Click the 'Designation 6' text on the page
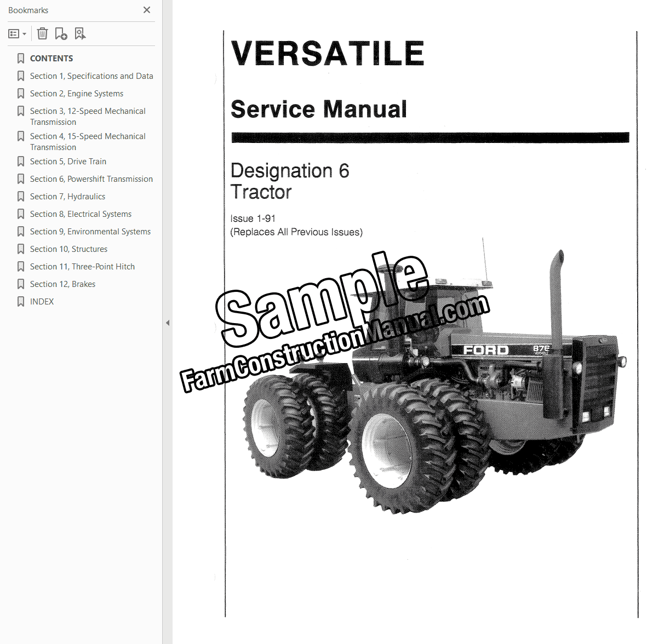The image size is (670, 644). pos(290,171)
